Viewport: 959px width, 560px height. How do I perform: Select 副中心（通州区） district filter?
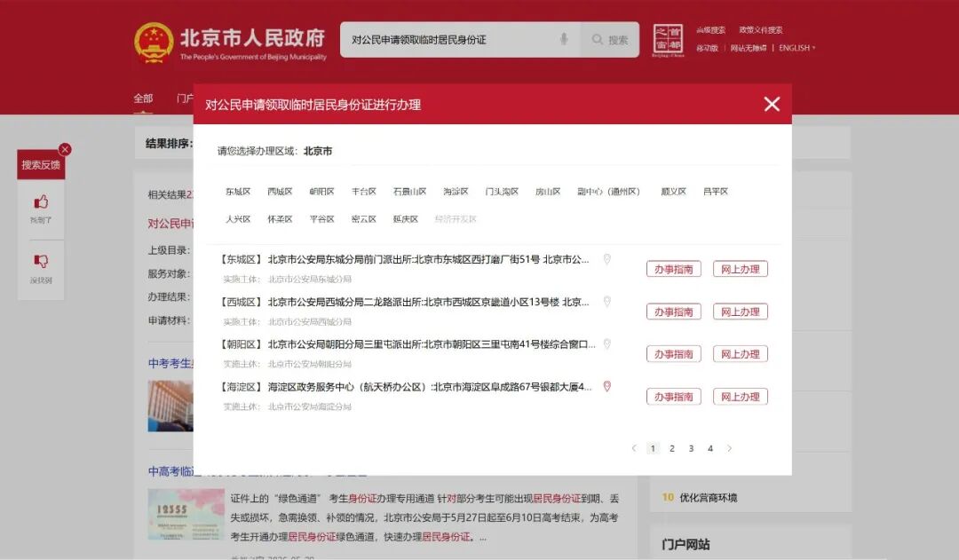click(x=608, y=192)
